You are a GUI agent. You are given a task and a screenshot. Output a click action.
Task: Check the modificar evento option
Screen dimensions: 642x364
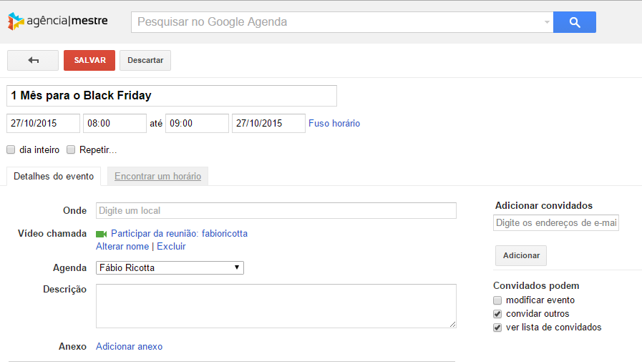[x=497, y=300]
